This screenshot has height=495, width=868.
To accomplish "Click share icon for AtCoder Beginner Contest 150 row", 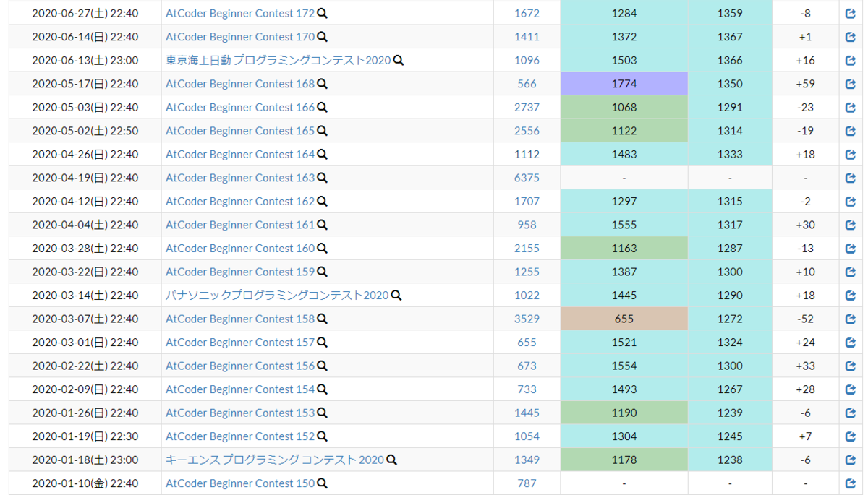I will tap(851, 483).
